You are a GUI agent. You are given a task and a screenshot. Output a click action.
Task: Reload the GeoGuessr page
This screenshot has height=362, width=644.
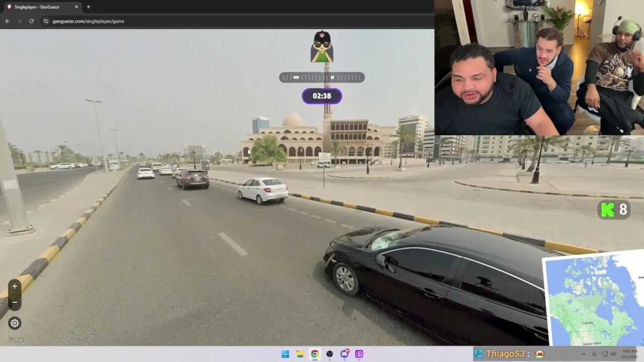point(31,21)
